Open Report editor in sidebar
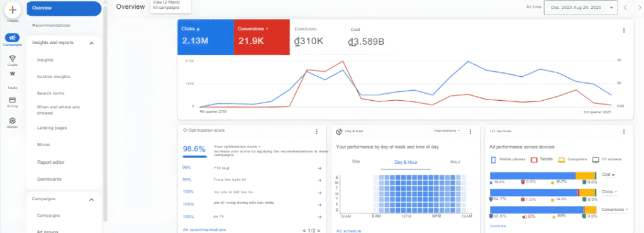Image resolution: width=644 pixels, height=233 pixels. tap(50, 162)
